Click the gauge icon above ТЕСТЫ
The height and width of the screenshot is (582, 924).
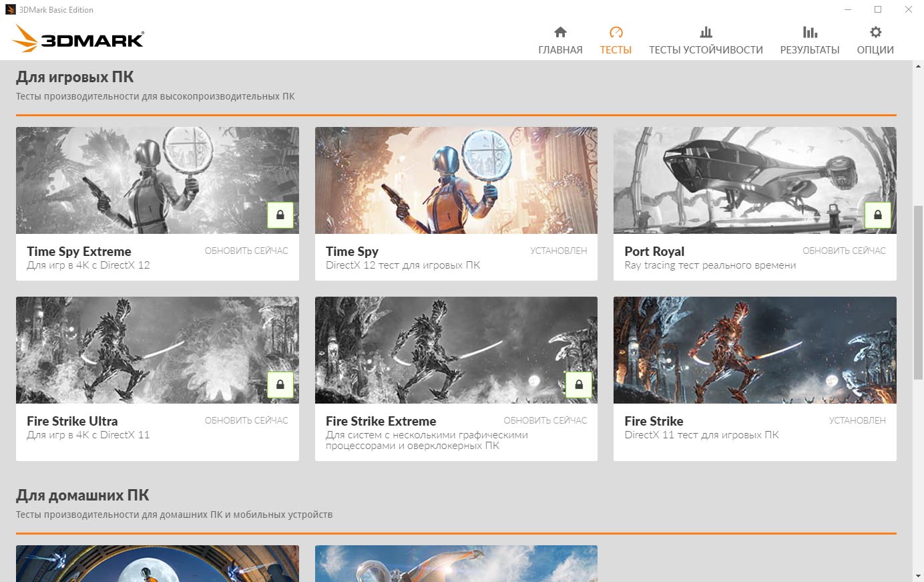click(x=616, y=32)
